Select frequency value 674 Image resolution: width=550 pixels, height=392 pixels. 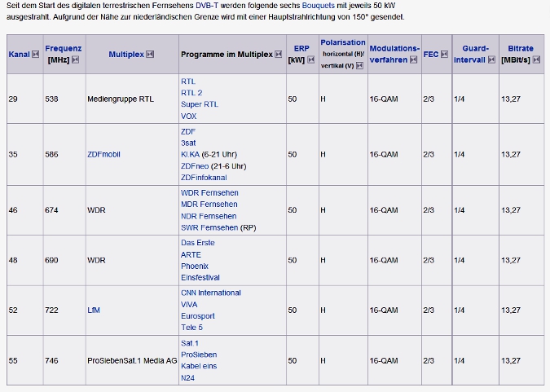(51, 210)
